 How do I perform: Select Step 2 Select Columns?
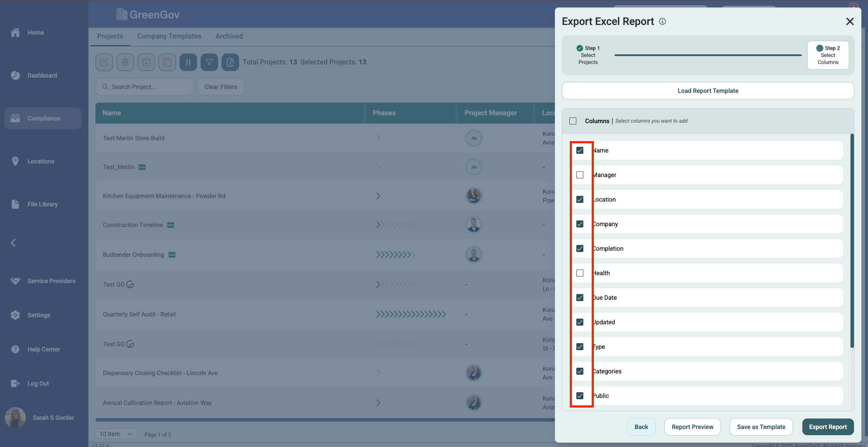828,55
